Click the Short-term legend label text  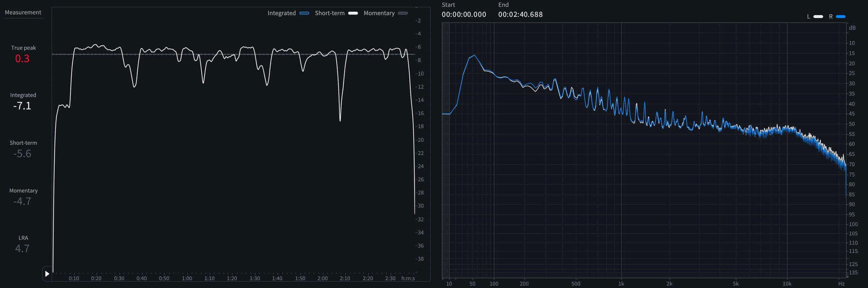point(329,13)
